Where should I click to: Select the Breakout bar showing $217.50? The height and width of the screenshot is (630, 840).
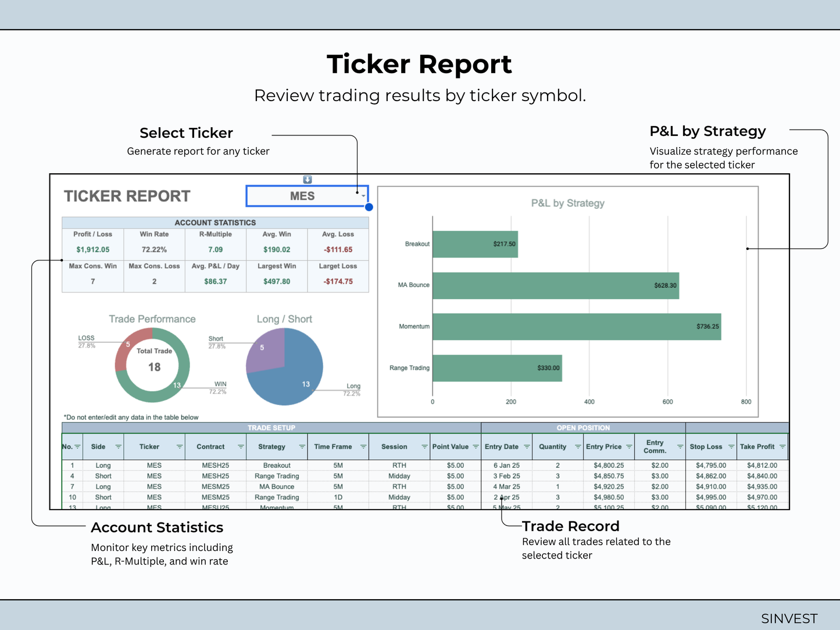point(475,244)
